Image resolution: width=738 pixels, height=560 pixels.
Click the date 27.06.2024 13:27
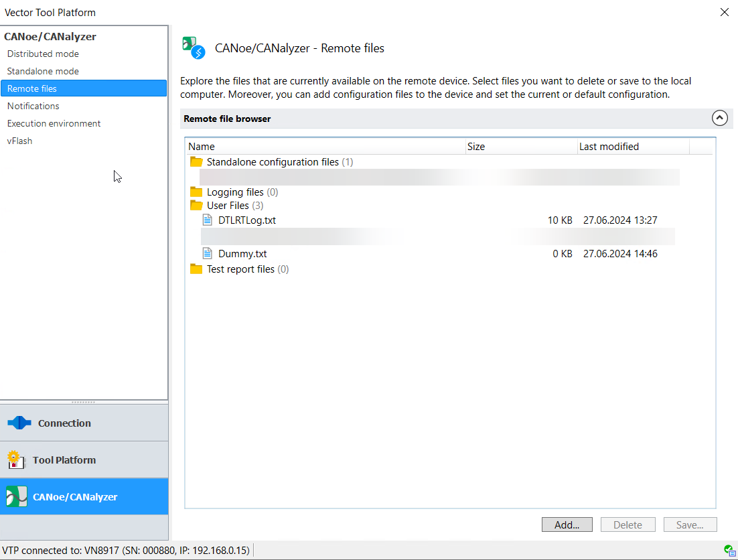pyautogui.click(x=620, y=220)
